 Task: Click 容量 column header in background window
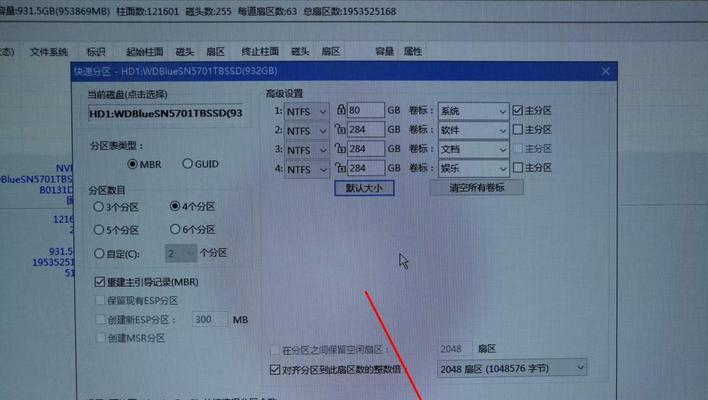(x=385, y=51)
